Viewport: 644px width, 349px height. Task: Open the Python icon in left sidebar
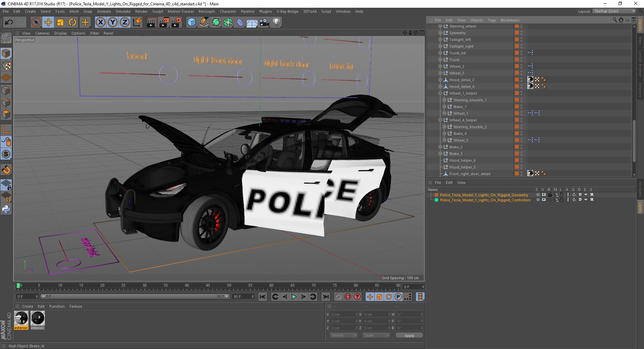coord(6,209)
